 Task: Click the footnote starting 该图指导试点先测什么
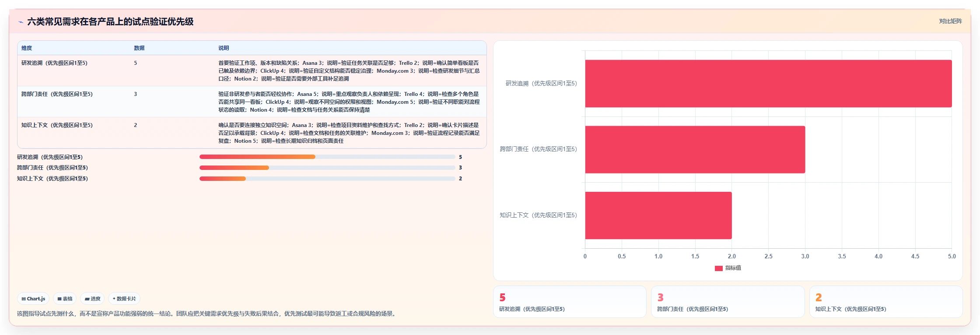[207, 314]
